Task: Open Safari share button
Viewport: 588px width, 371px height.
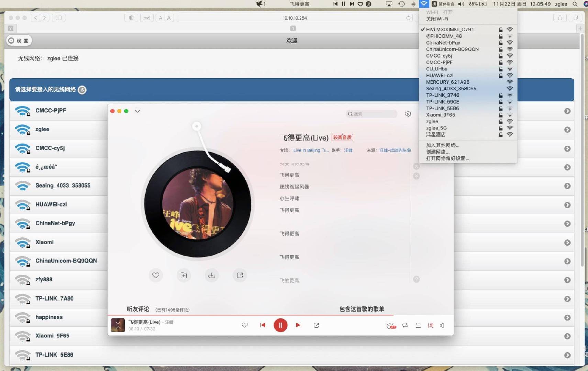Action: [560, 18]
